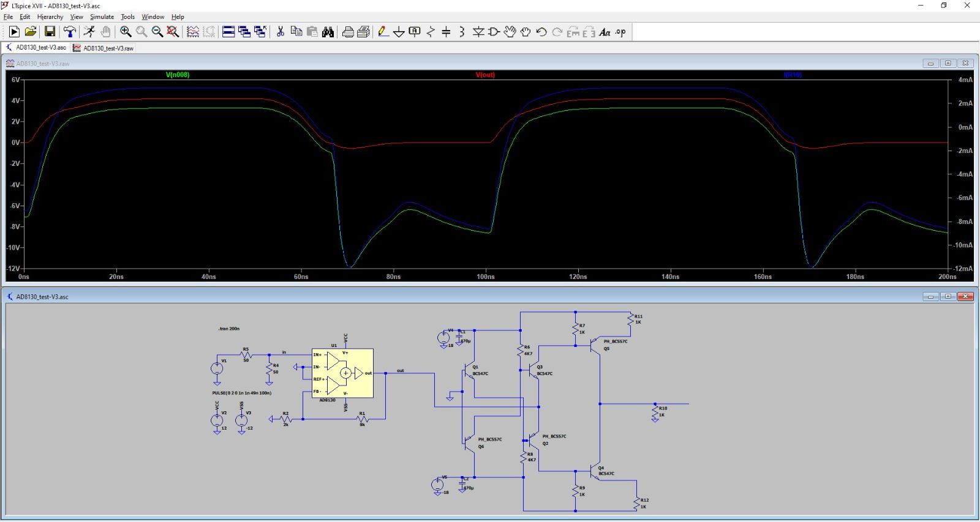The image size is (980, 522).
Task: Place a Resistor component
Action: [x=431, y=32]
